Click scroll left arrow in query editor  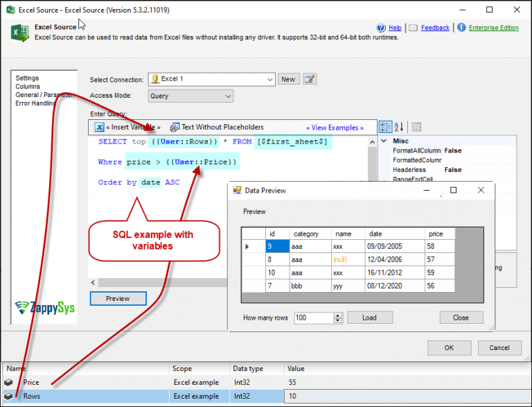94,283
